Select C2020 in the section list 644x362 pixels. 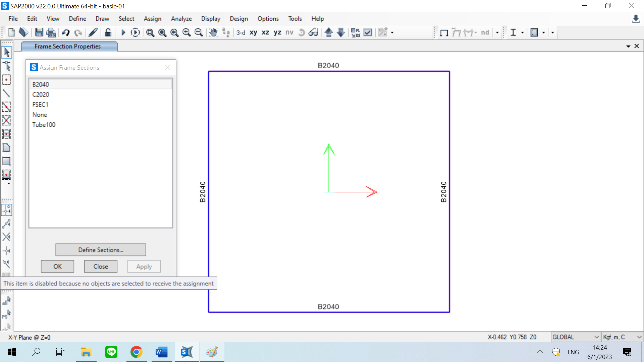[x=41, y=95]
